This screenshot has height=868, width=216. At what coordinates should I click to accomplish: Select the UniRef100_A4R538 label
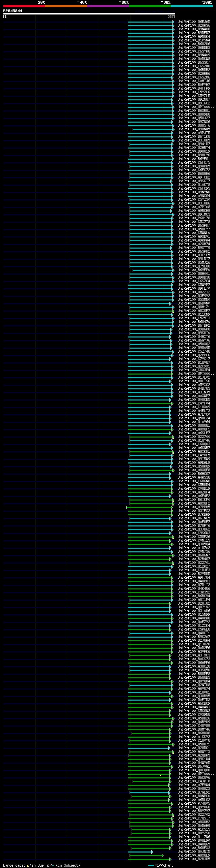point(194,478)
